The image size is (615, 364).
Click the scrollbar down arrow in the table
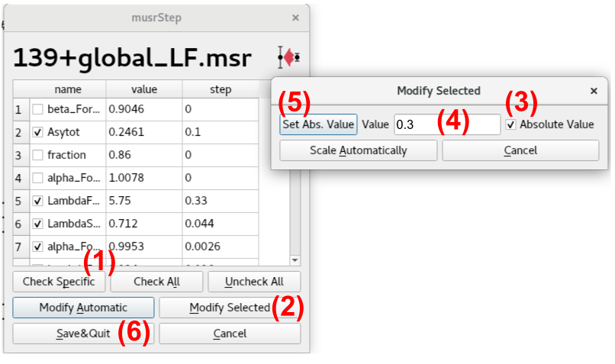click(x=295, y=260)
